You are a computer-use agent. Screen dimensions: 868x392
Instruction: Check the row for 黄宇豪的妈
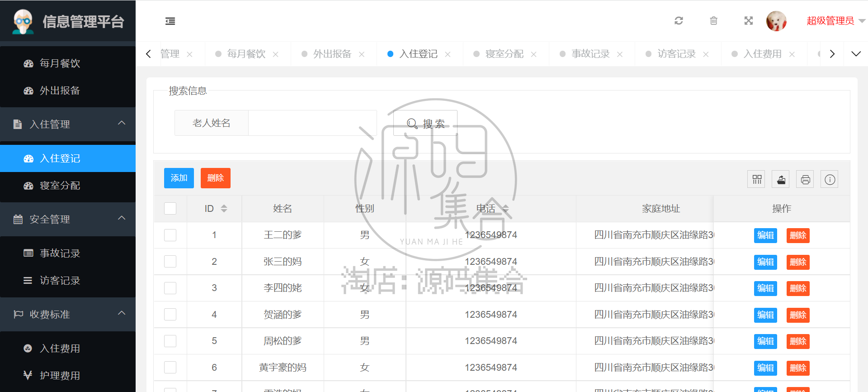pyautogui.click(x=170, y=368)
